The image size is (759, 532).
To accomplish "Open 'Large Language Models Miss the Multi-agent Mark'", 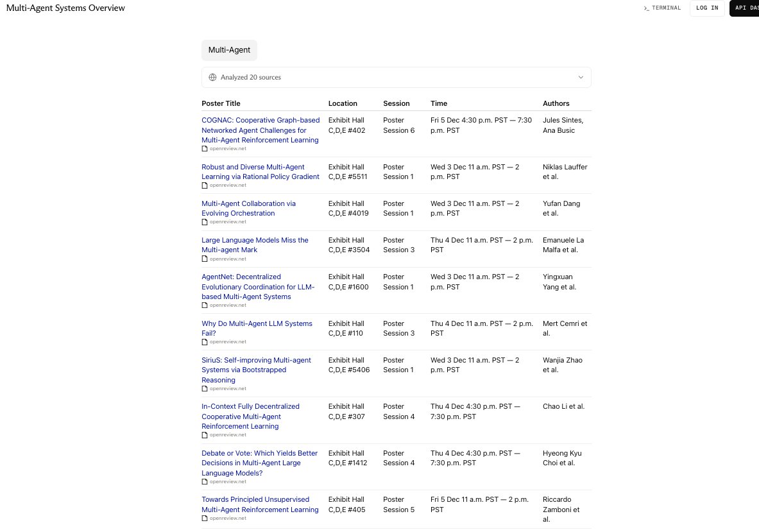I will 255,245.
